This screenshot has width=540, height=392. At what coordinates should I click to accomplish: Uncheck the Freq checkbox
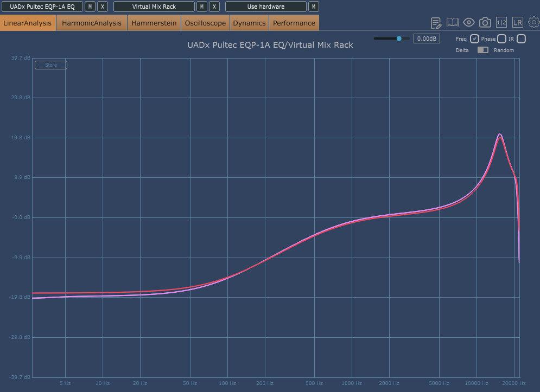point(474,39)
